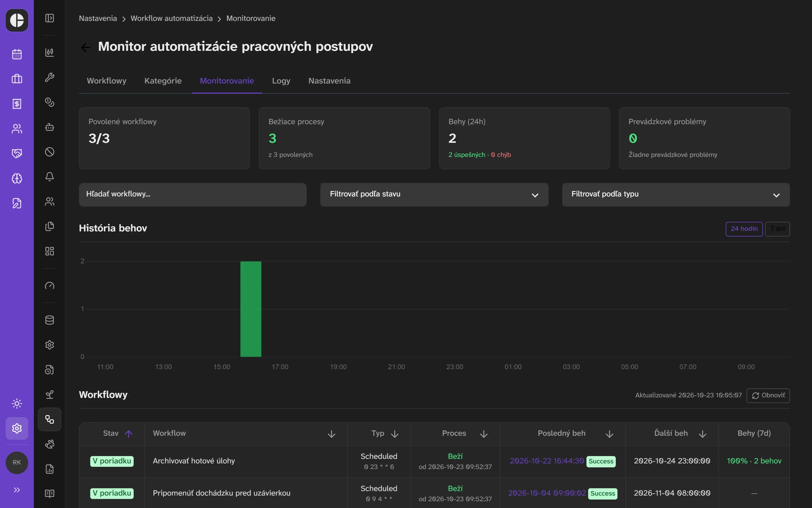Collapse the secondary panel with panel icon
This screenshot has width=812, height=508.
50,18
